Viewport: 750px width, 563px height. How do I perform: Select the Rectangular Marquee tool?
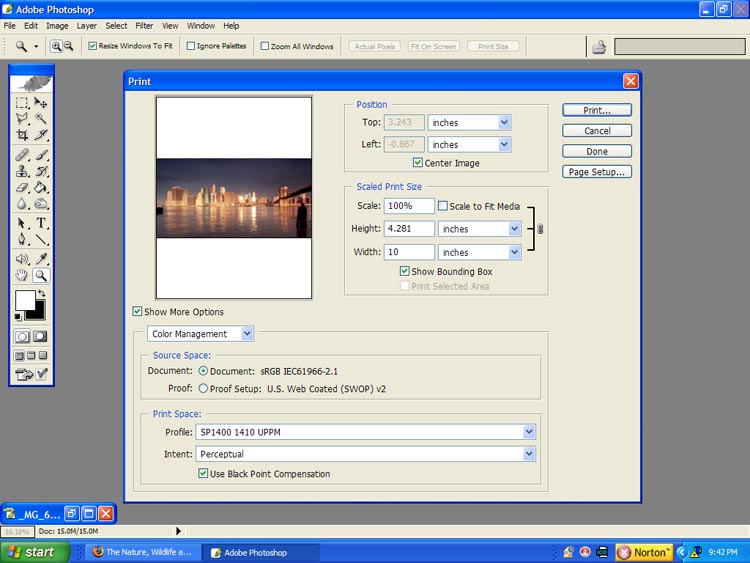(x=22, y=103)
